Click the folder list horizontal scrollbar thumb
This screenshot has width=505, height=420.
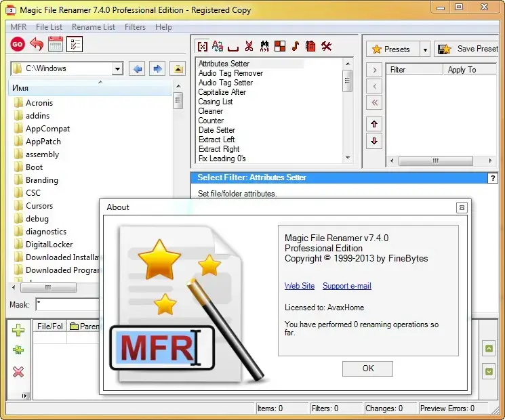(48, 287)
